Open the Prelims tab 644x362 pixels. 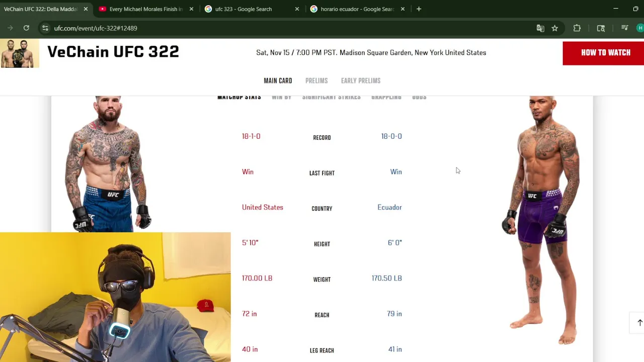click(x=316, y=81)
